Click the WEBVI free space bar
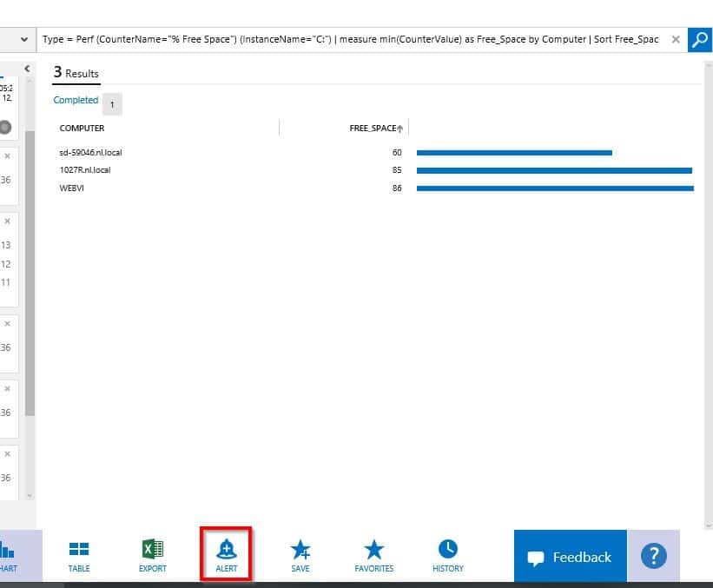The image size is (713, 588). coord(554,188)
